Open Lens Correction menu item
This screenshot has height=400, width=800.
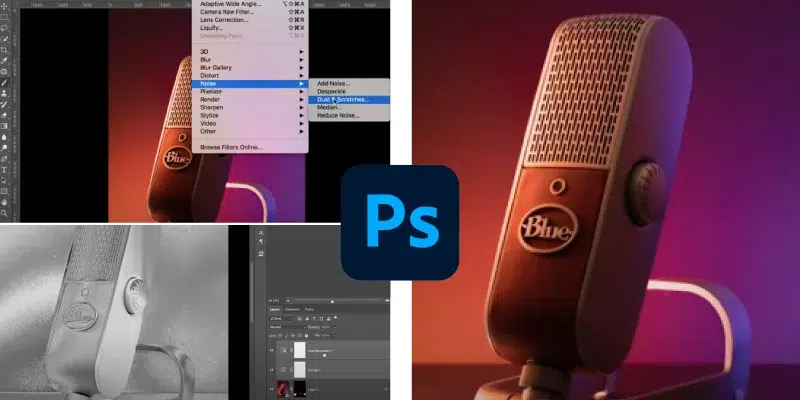click(x=250, y=20)
